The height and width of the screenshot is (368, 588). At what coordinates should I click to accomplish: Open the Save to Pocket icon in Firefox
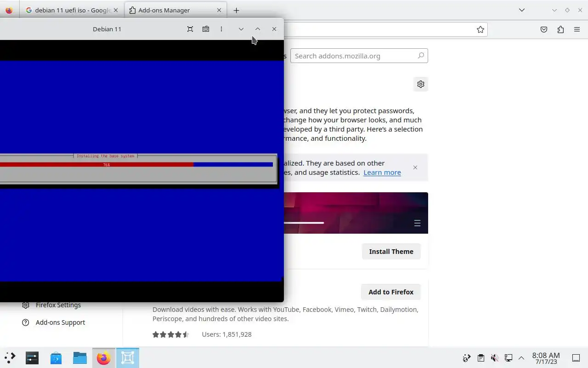pyautogui.click(x=544, y=29)
